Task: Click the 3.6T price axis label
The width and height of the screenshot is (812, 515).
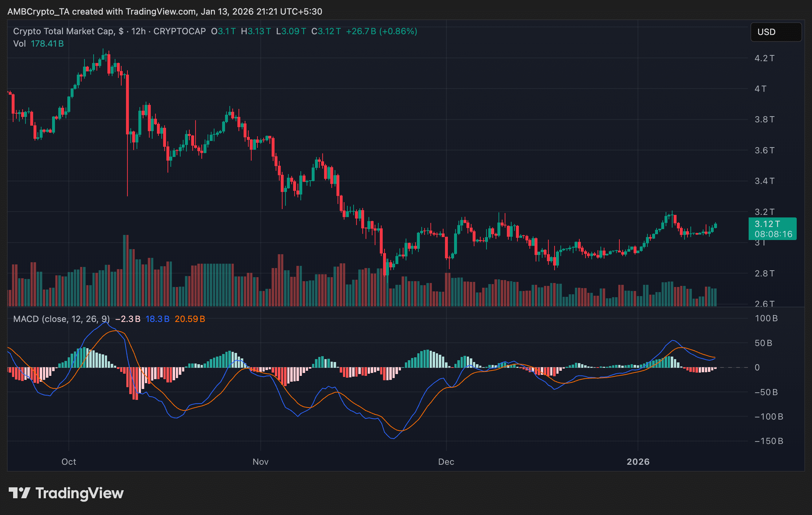Action: (764, 150)
